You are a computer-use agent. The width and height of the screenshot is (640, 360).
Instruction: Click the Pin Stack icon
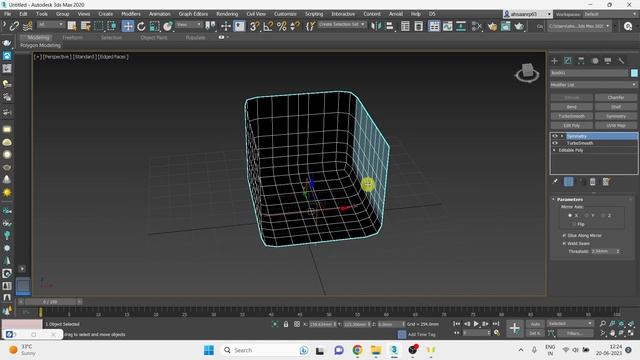[555, 182]
